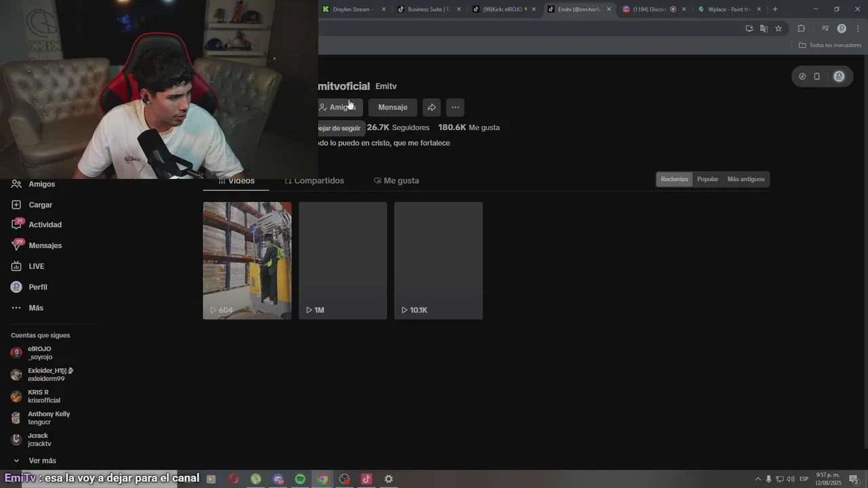Open the LIVE icon in sidebar
This screenshot has height=488, width=868.
tap(16, 266)
